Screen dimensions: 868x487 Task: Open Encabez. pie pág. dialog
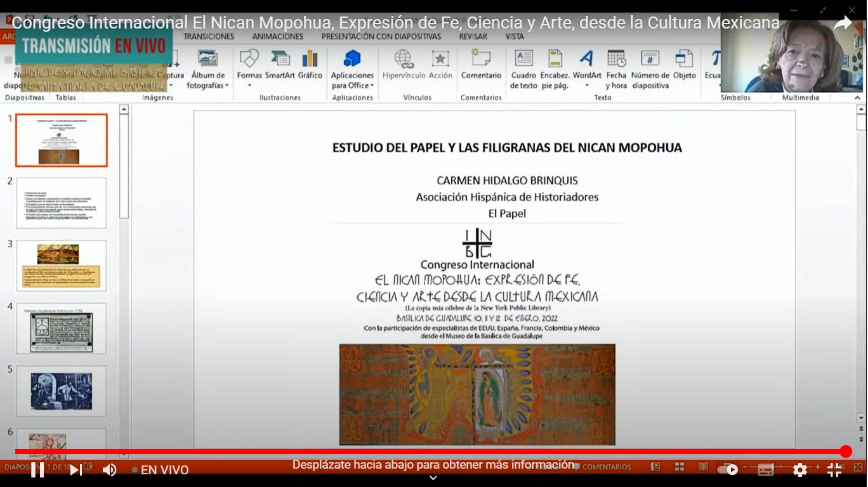tap(555, 68)
